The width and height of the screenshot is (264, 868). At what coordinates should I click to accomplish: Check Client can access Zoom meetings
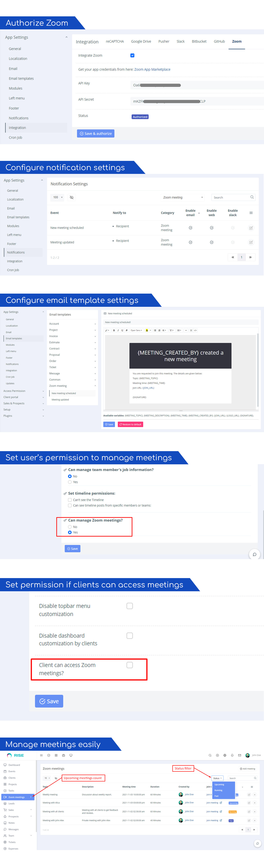pos(130,665)
